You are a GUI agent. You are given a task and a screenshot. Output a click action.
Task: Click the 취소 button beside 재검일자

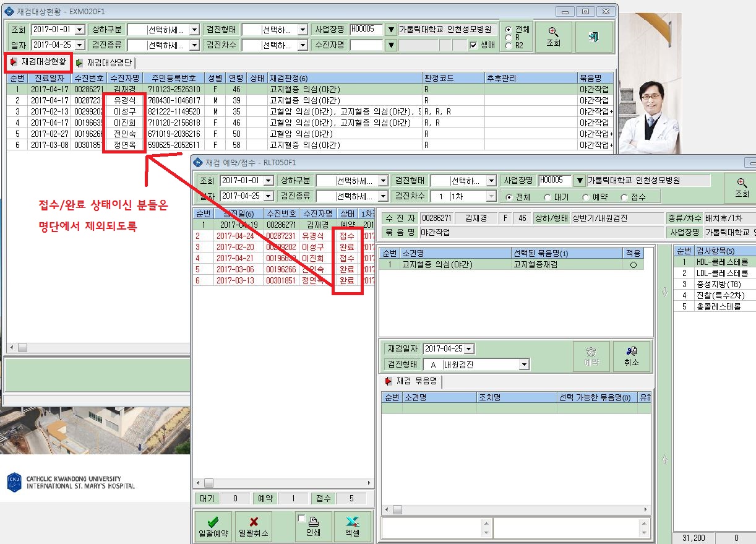click(632, 356)
